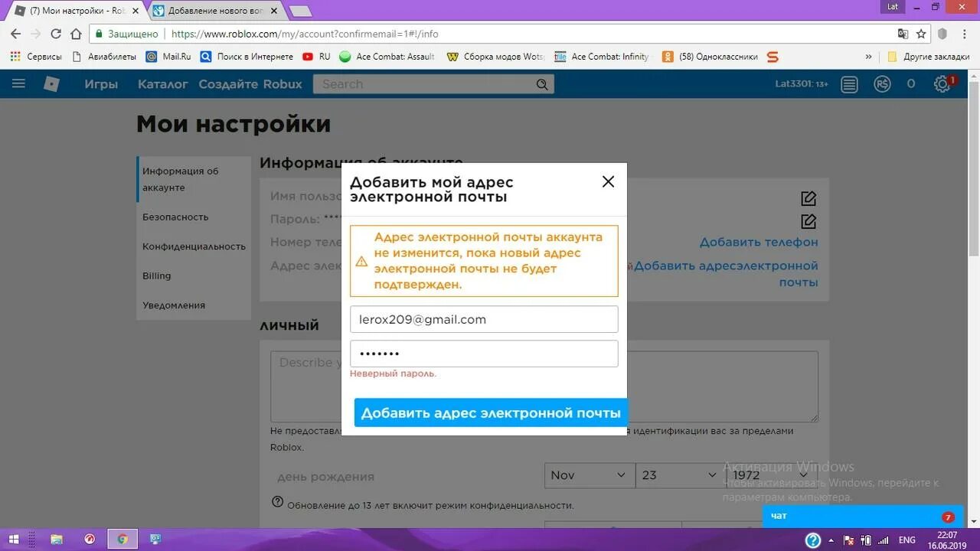Open Сервисы apps bookmark
This screenshot has width=980, height=551.
point(36,57)
